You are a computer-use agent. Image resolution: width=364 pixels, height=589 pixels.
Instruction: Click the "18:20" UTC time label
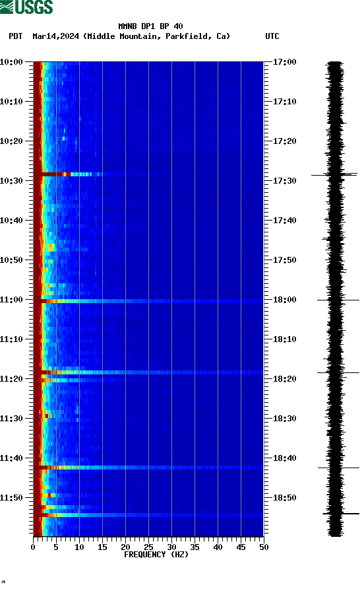tap(284, 378)
